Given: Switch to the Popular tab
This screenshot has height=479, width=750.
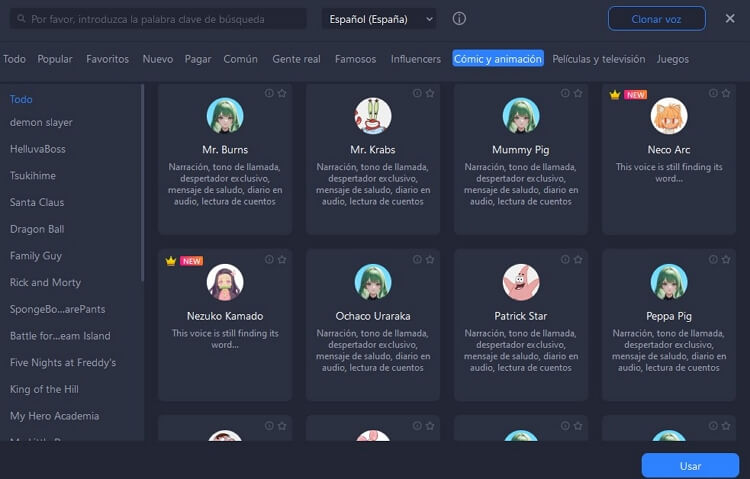Looking at the screenshot, I should pos(55,59).
